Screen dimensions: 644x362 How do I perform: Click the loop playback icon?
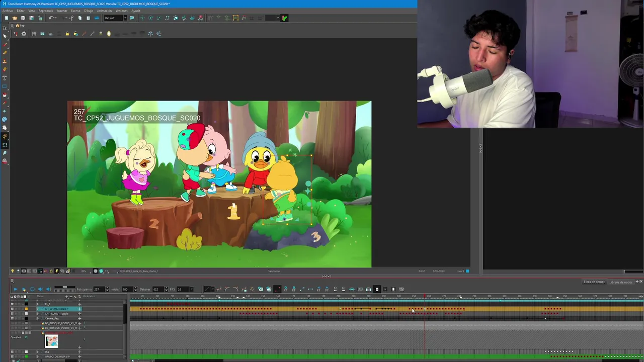pos(32,289)
